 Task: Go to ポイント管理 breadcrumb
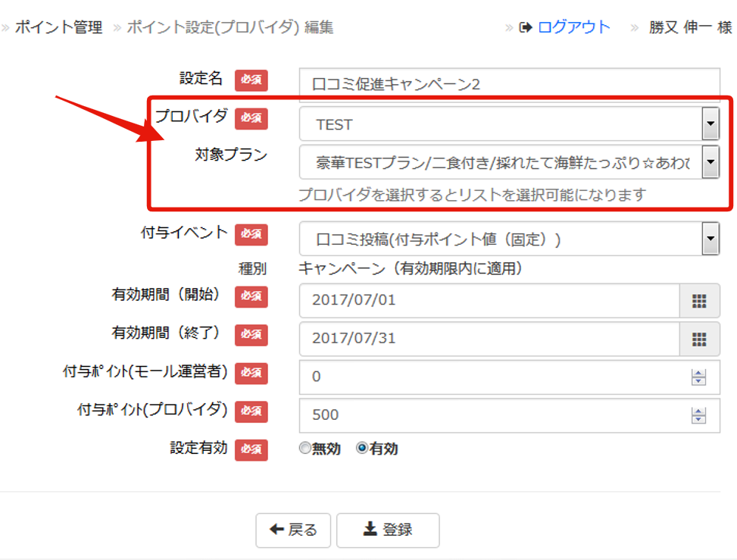click(59, 27)
